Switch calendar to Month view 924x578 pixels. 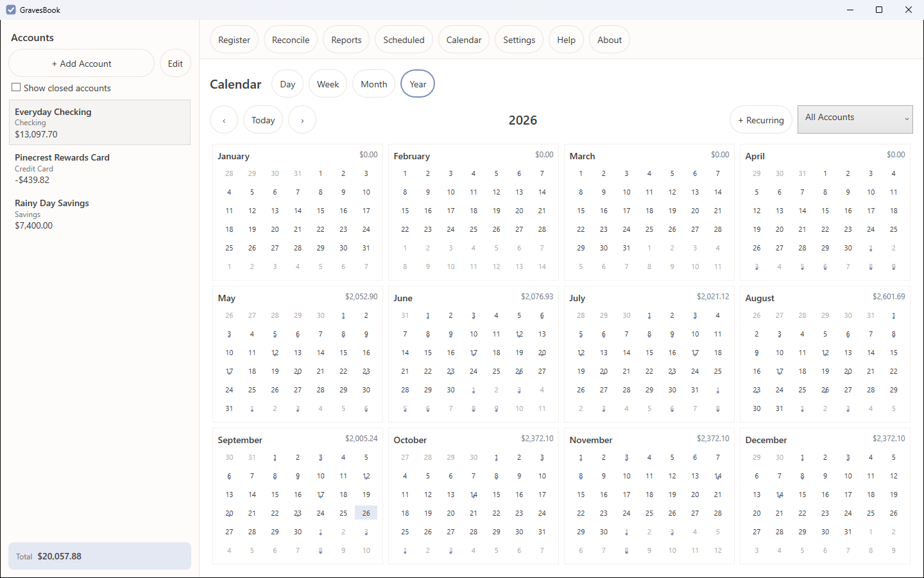tap(374, 84)
